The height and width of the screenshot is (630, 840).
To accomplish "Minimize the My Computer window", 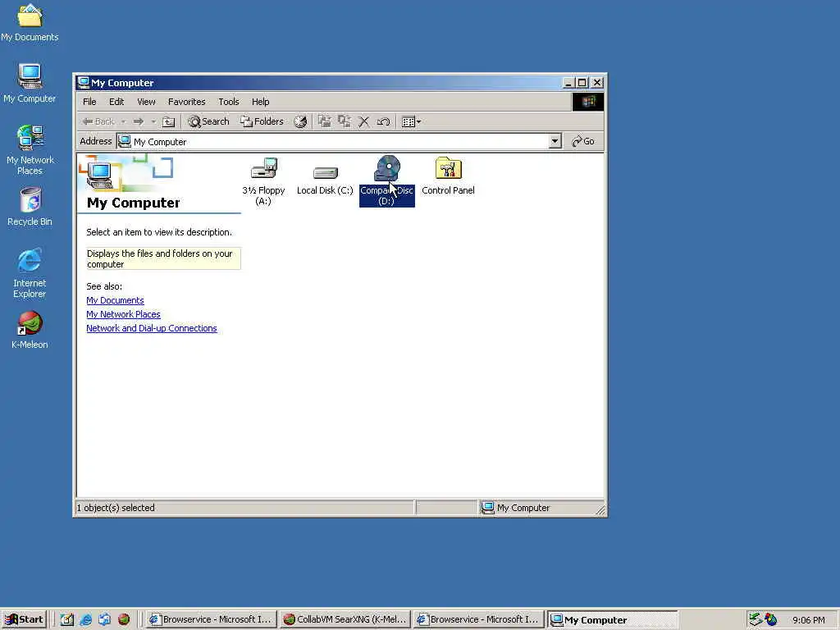I will coord(568,83).
